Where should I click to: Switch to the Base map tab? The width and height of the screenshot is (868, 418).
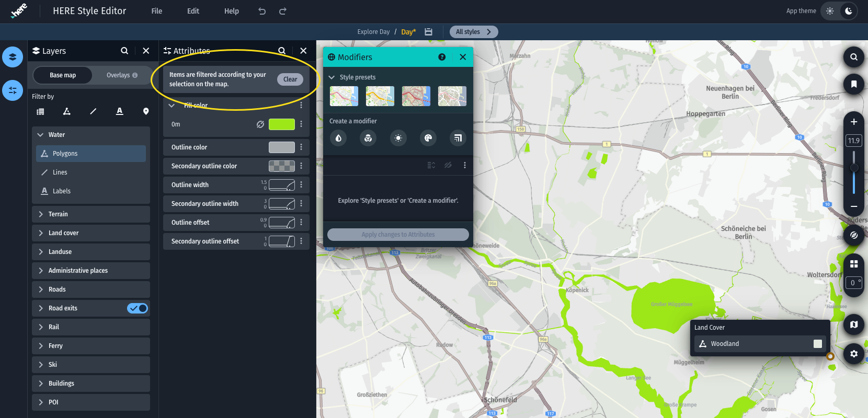pyautogui.click(x=63, y=75)
